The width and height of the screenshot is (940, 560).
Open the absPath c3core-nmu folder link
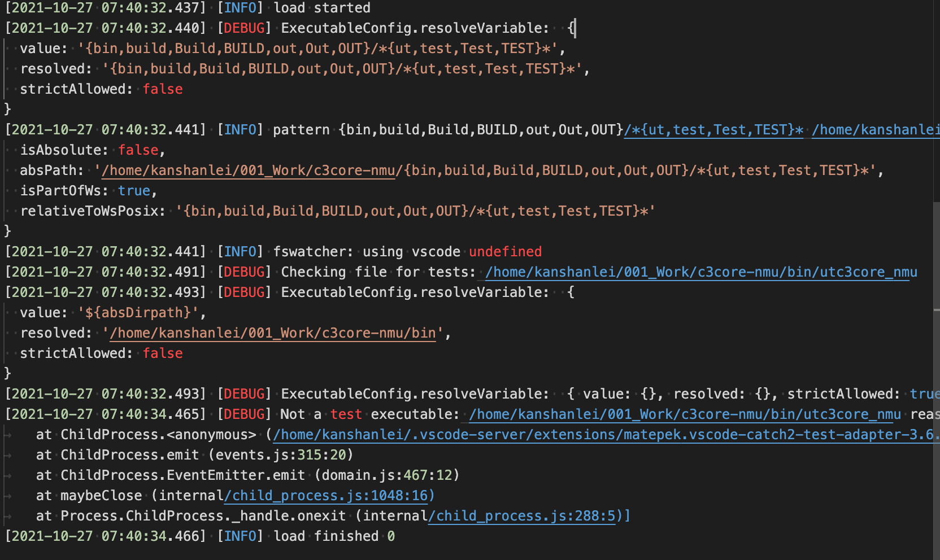point(248,170)
